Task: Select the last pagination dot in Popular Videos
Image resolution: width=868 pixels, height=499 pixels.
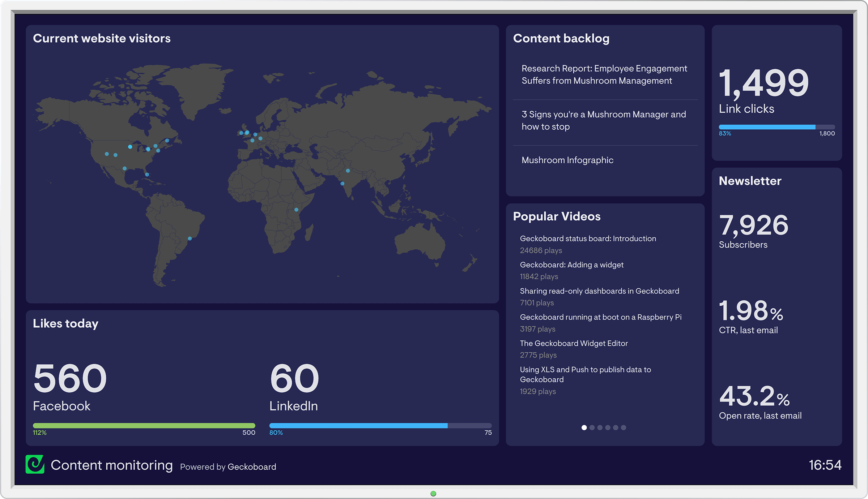Action: click(623, 427)
